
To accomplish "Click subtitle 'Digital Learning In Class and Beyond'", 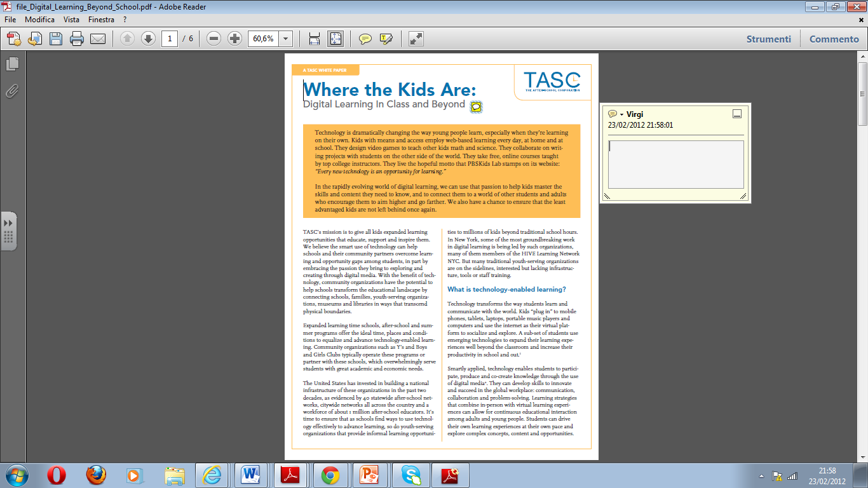I will pos(384,104).
